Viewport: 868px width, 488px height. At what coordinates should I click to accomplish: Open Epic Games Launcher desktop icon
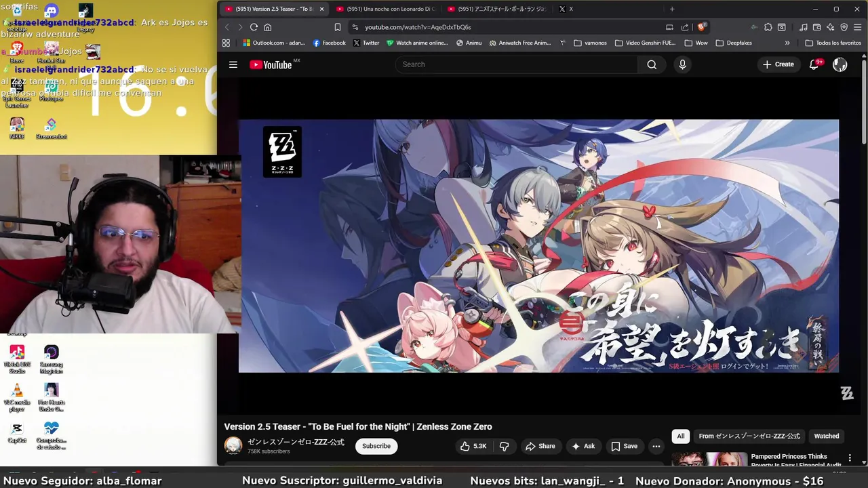click(x=17, y=94)
